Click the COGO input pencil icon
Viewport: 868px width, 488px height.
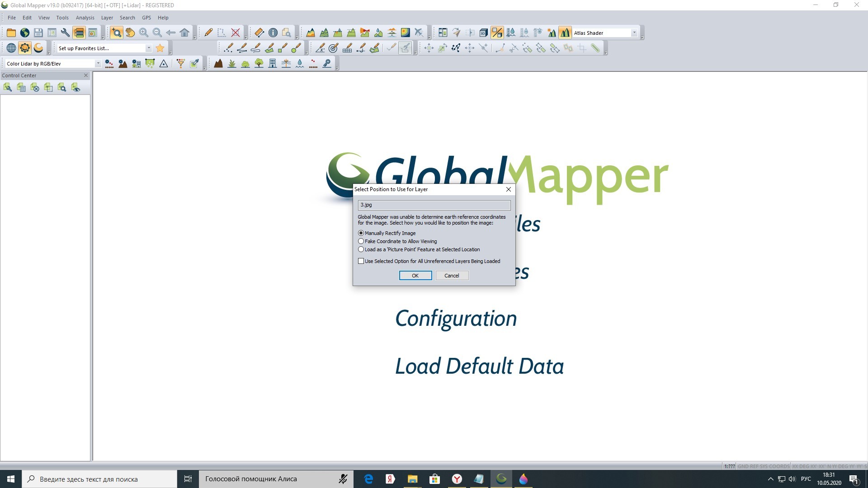pyautogui.click(x=321, y=48)
